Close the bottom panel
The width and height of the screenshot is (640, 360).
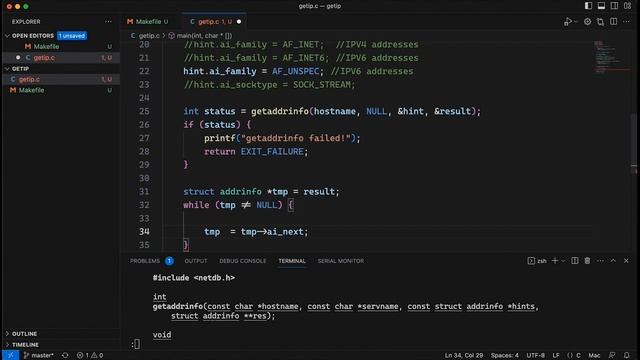pos(626,261)
